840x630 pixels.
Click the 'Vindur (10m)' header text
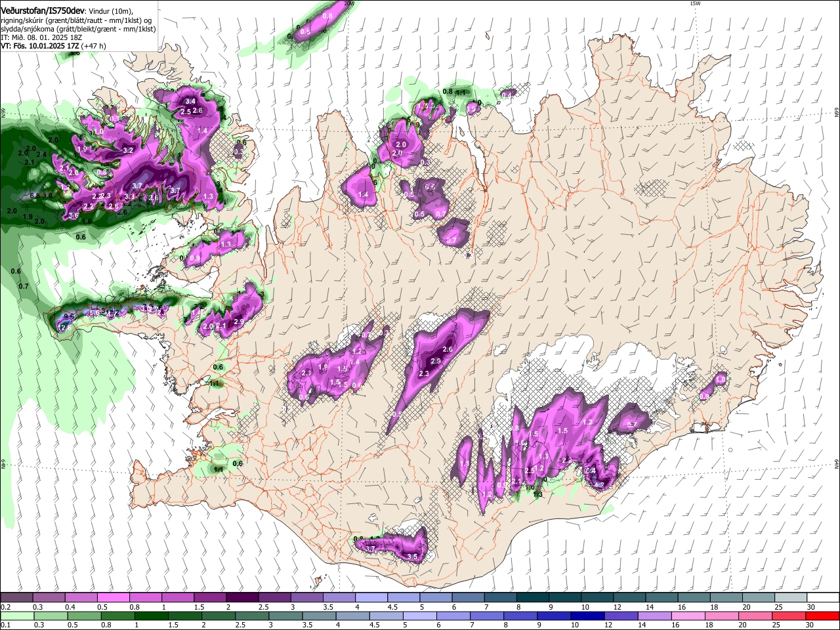point(111,12)
